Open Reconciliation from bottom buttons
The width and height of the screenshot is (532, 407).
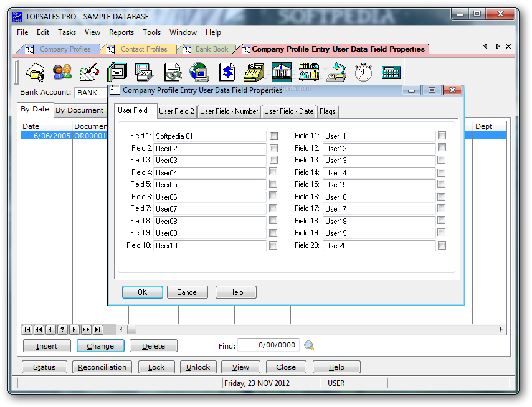coord(102,367)
